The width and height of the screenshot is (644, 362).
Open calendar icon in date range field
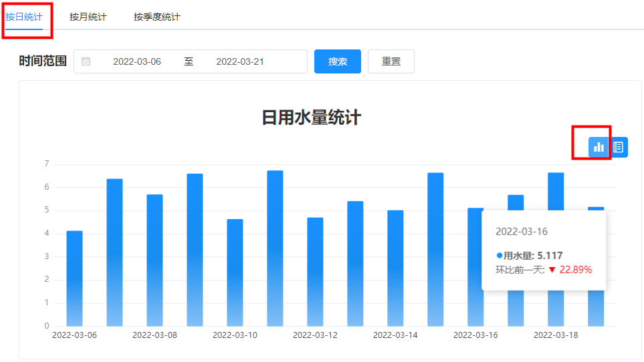coord(86,61)
